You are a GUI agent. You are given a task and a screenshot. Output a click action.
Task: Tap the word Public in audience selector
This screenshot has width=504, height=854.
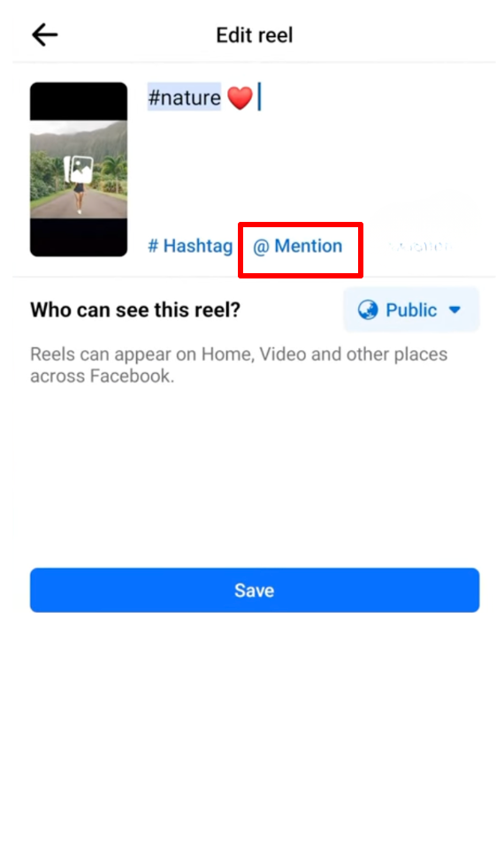coord(411,310)
